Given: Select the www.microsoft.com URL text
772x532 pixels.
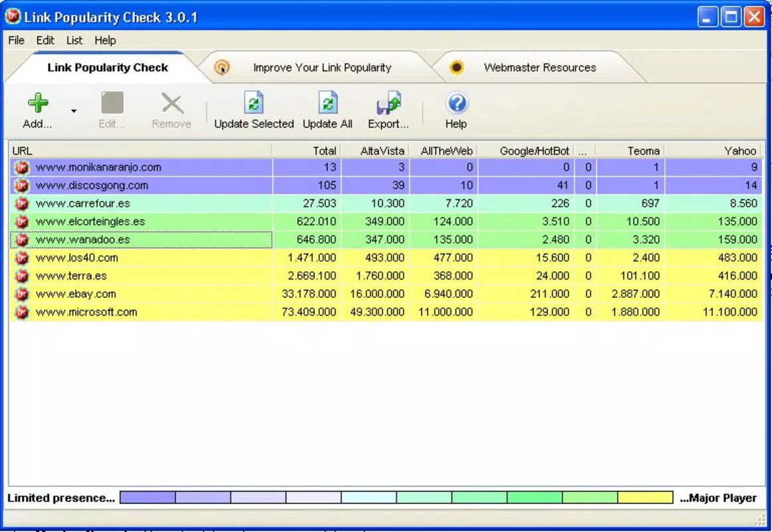Looking at the screenshot, I should coord(86,313).
